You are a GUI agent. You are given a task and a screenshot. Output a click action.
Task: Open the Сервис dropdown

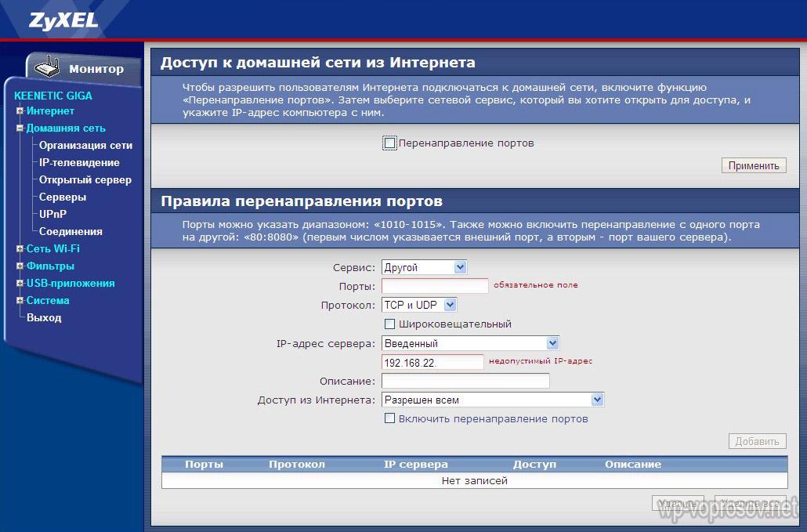point(424,267)
